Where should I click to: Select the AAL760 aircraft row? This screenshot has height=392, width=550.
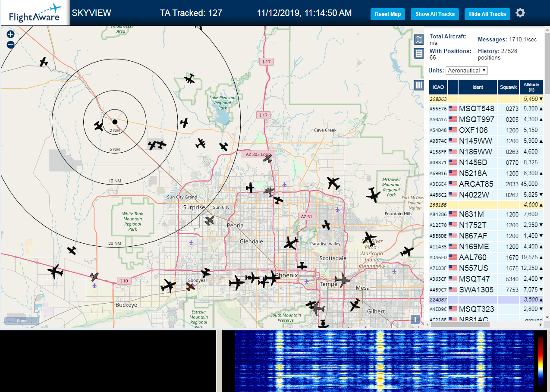[x=486, y=257]
